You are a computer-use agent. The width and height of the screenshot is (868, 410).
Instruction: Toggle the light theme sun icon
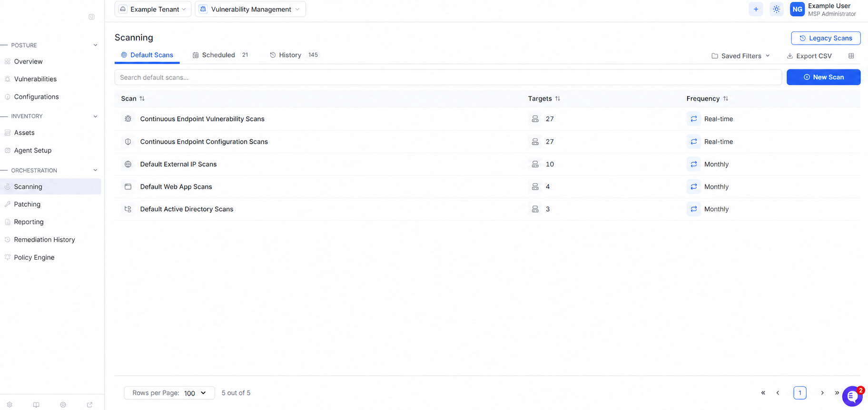[776, 9]
